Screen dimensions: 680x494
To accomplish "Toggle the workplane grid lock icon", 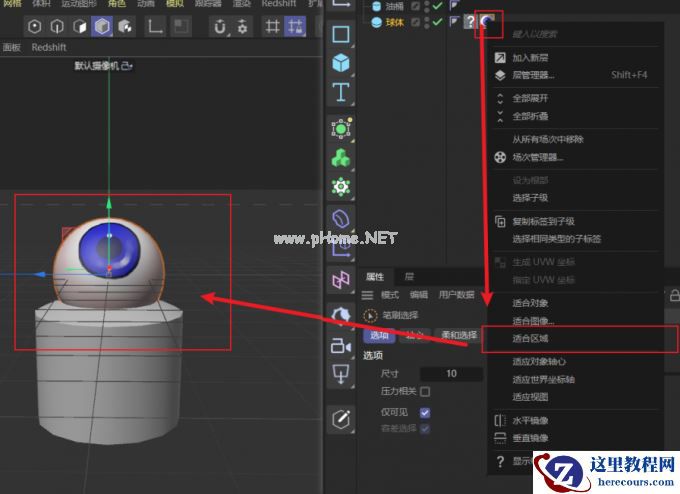I will [x=272, y=26].
